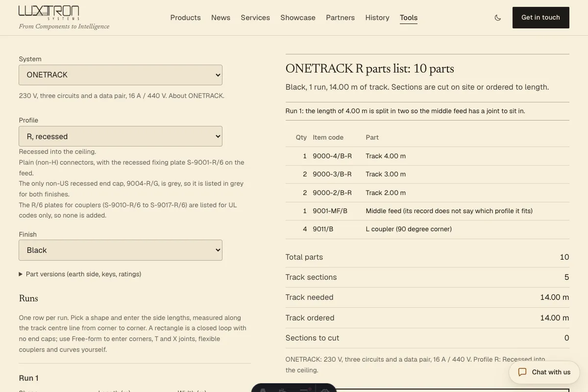Click the L coupler (90 degree corner) cell

409,229
